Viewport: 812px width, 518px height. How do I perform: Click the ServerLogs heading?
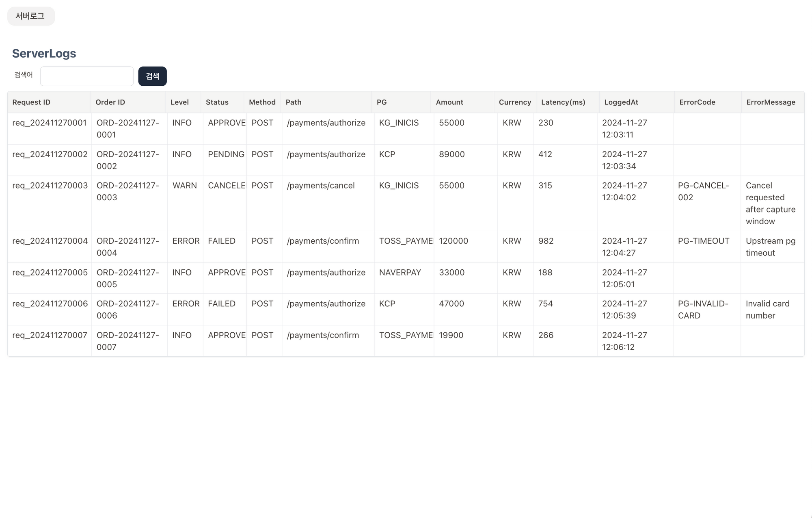44,54
